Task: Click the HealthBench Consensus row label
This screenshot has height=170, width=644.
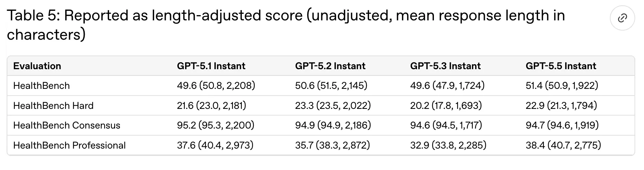Action: [67, 125]
